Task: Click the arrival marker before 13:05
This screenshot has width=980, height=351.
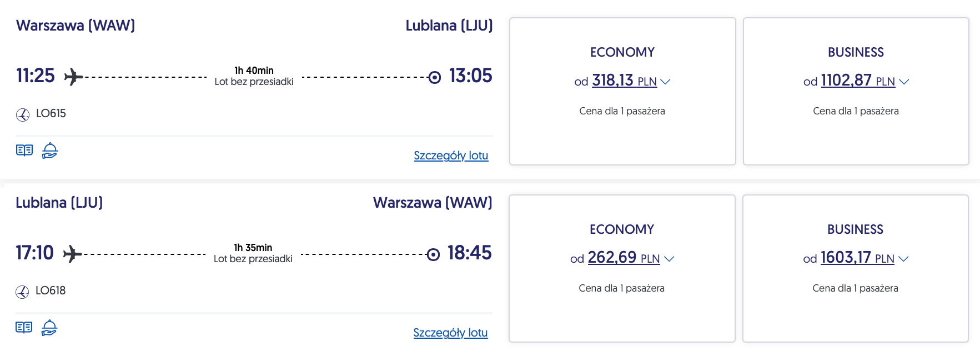Action: (435, 77)
